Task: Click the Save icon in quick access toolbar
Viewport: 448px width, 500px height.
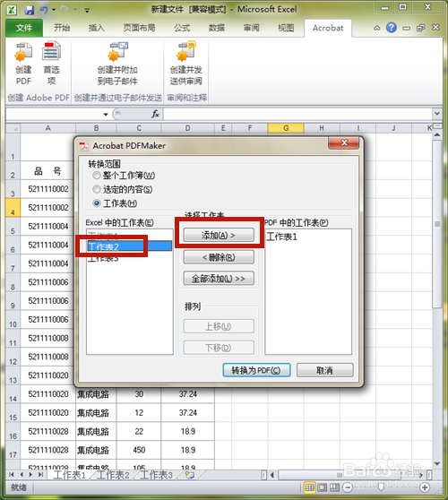Action: 30,10
